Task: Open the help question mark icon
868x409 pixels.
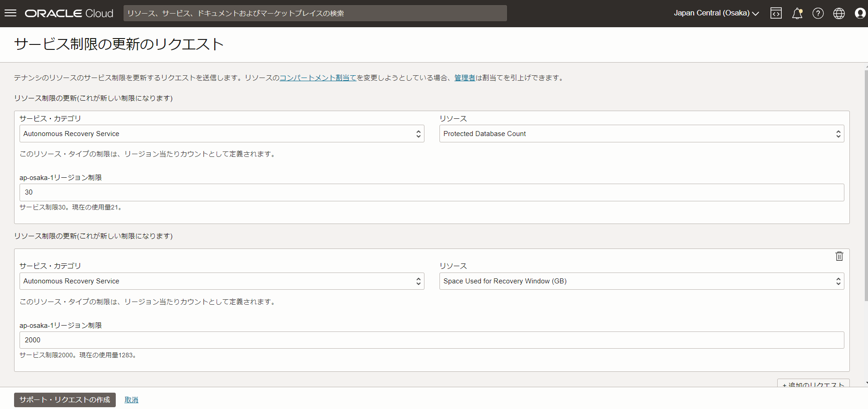Action: 818,14
